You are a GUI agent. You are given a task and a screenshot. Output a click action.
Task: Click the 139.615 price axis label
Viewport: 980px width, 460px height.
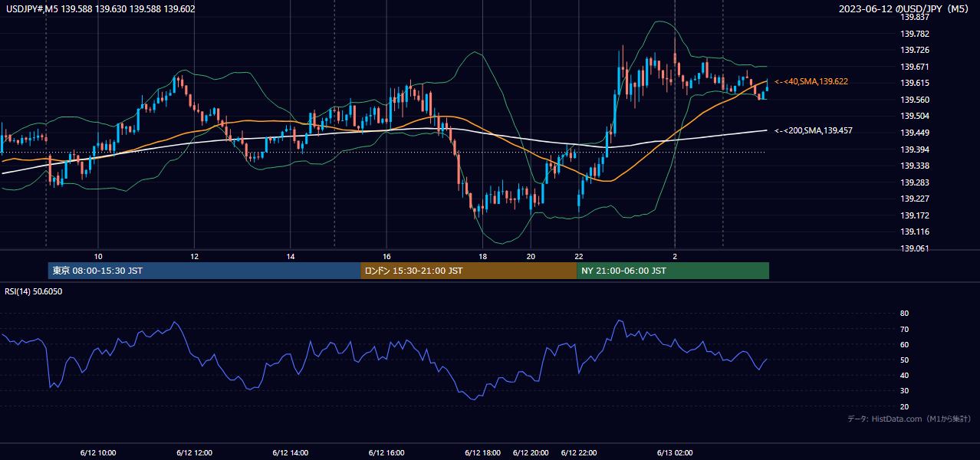pyautogui.click(x=915, y=83)
